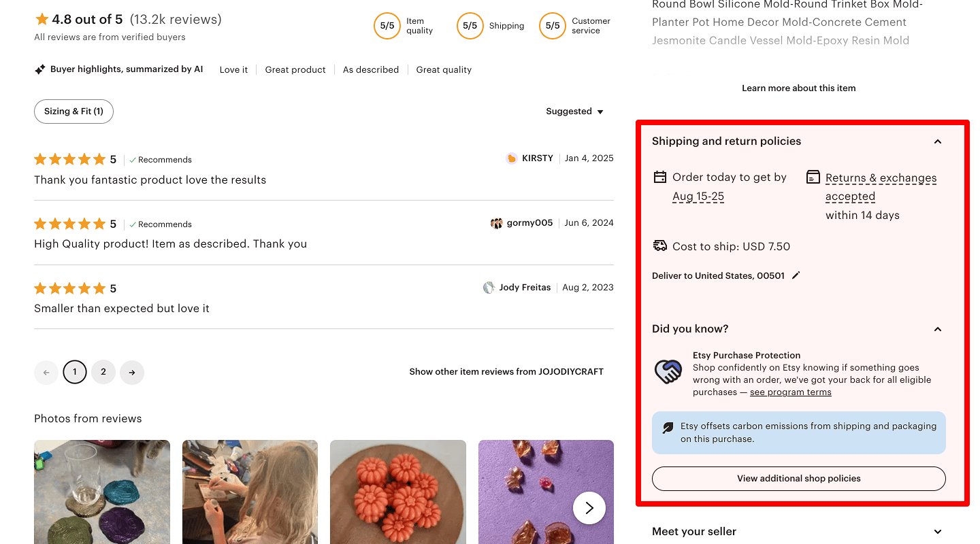Viewport: 980px width, 544px height.
Task: Go to next reviews page arrow
Action: coord(131,372)
